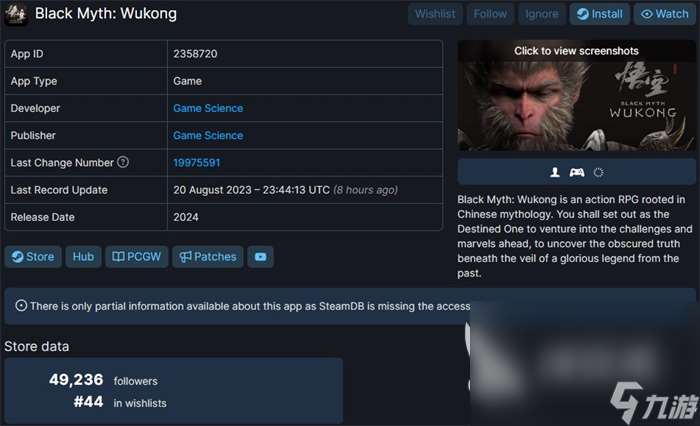
Task: Toggle Follow for this game
Action: pyautogui.click(x=490, y=14)
